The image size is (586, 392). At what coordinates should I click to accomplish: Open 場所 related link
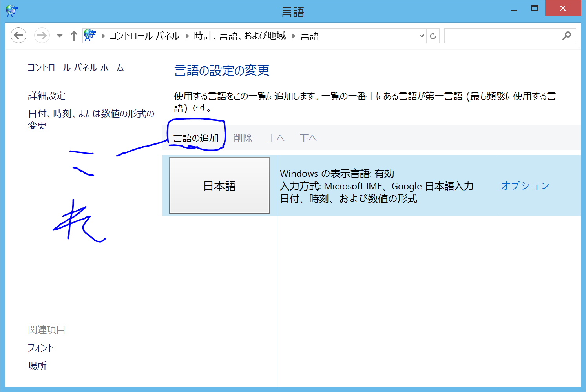(37, 366)
